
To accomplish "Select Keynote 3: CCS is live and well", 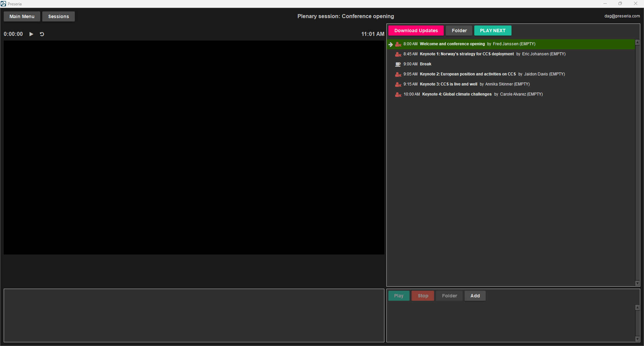I will click(x=511, y=84).
